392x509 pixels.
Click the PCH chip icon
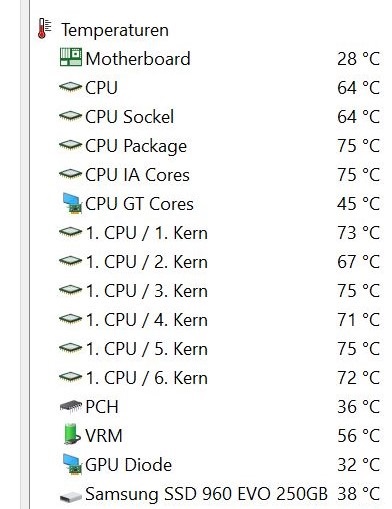coord(71,406)
